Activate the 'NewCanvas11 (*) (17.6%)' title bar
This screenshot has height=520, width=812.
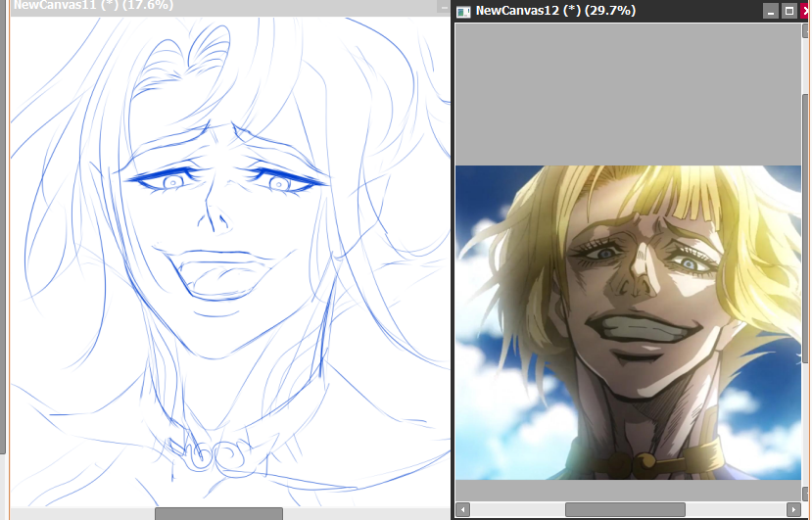pos(230,6)
